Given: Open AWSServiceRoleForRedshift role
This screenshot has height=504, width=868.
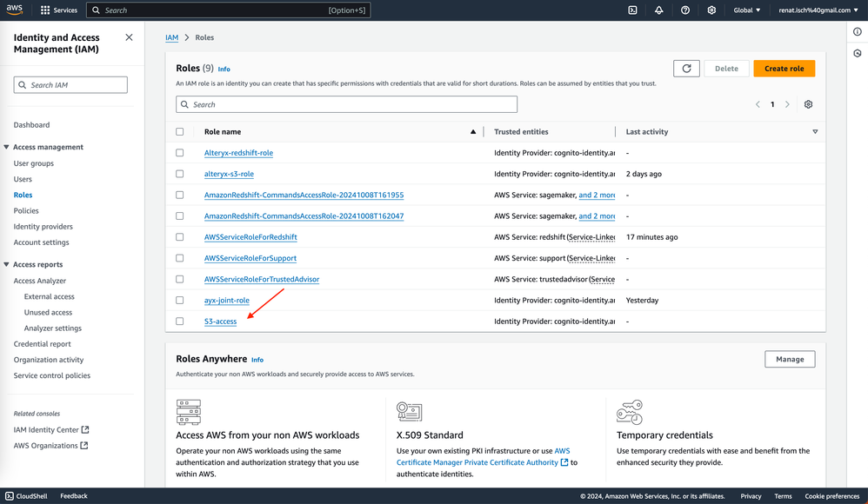Looking at the screenshot, I should [x=250, y=236].
